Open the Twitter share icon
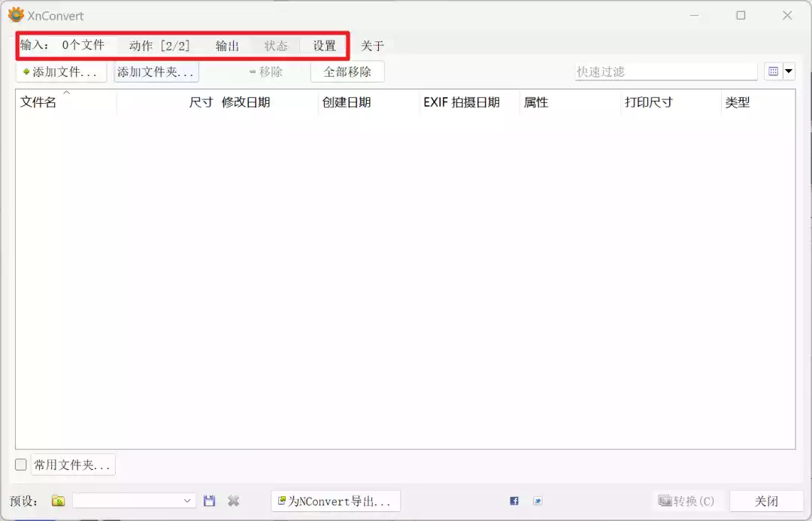This screenshot has height=521, width=812. [x=538, y=501]
